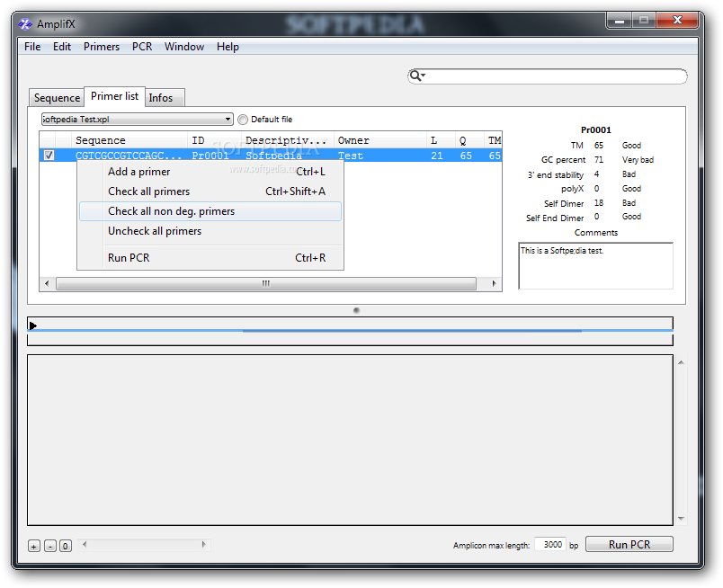Screen dimensions: 723x588
Task: Select Check all non deg. primers
Action: pyautogui.click(x=210, y=211)
